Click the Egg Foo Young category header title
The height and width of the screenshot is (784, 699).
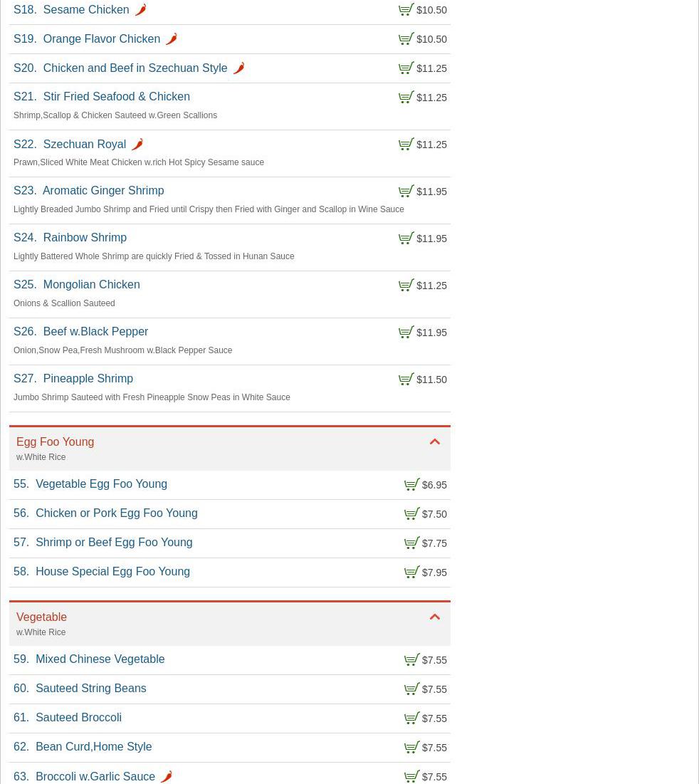point(55,442)
